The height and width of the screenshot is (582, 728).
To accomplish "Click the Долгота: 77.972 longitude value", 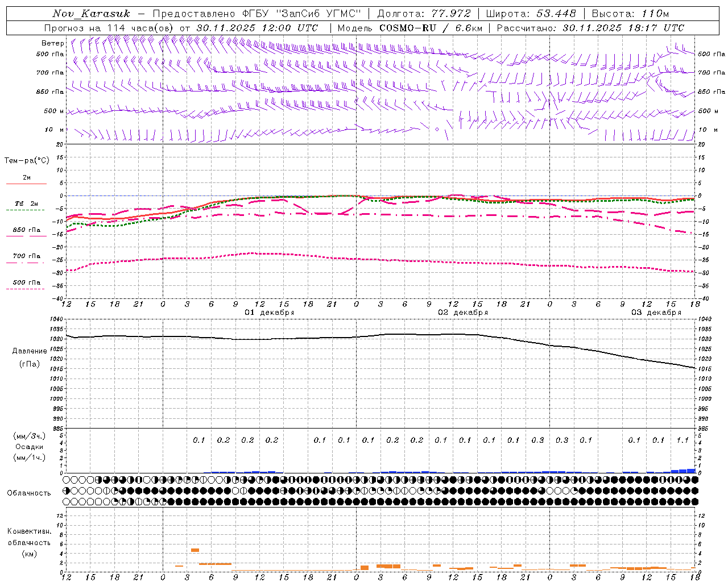I will [x=424, y=14].
